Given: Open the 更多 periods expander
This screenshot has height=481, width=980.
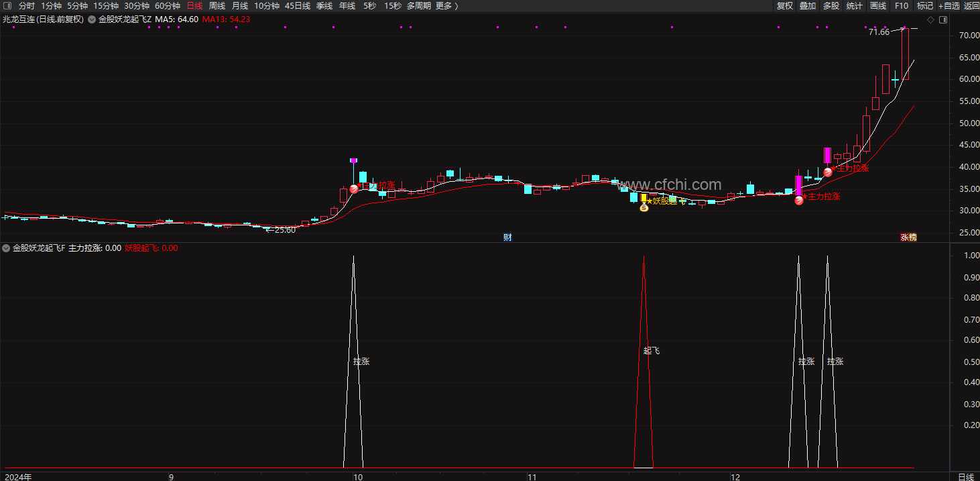Looking at the screenshot, I should coord(447,6).
